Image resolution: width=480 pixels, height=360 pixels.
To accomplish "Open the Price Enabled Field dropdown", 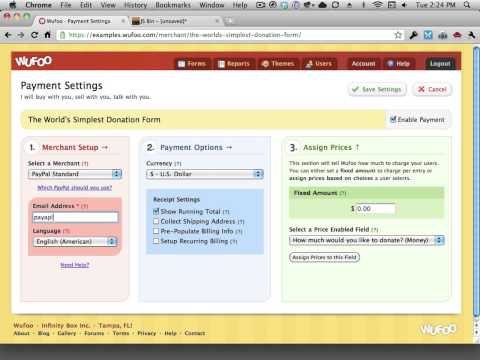I will (x=367, y=240).
